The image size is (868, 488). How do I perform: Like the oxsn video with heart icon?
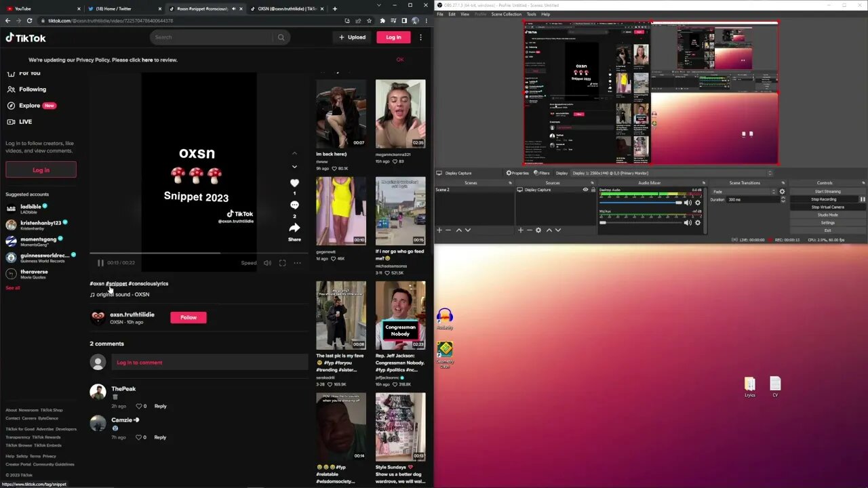point(294,183)
